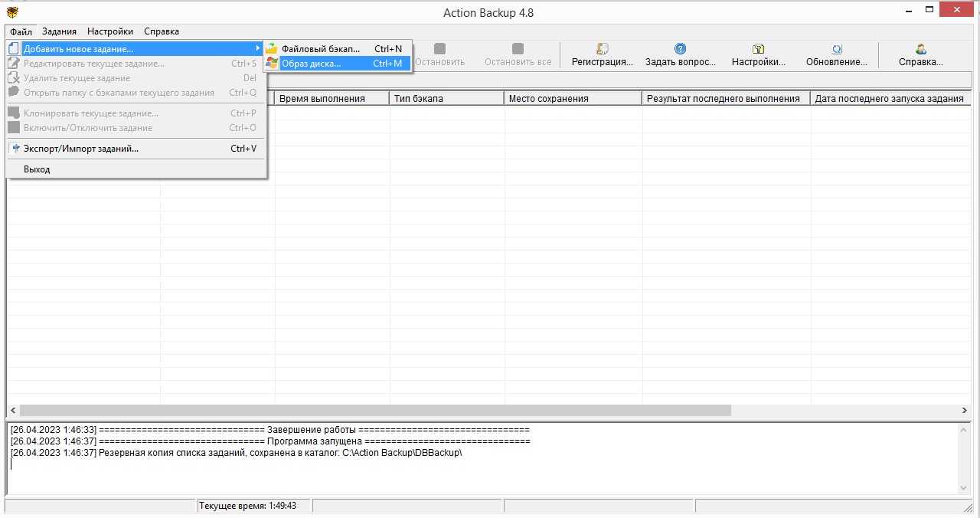980x518 pixels.
Task: Click the Тип бэкапа column header
Action: [446, 98]
